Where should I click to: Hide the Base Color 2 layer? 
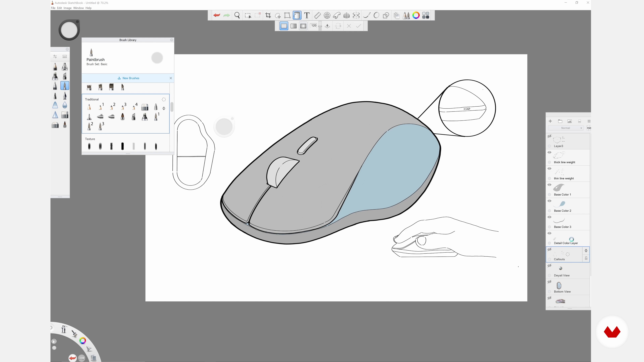[x=550, y=201]
